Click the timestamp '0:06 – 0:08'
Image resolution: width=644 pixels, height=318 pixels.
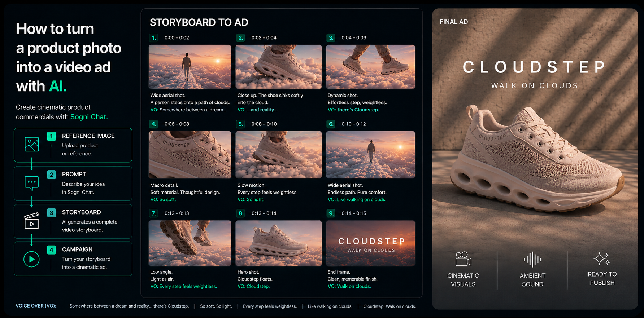[177, 124]
